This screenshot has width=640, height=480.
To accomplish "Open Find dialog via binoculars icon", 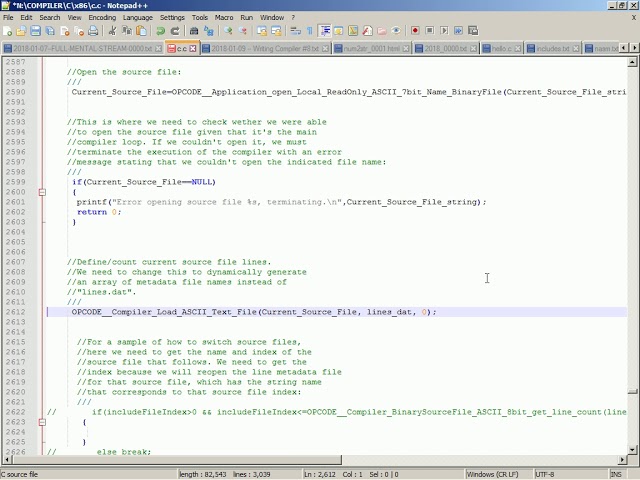I will click(x=194, y=31).
